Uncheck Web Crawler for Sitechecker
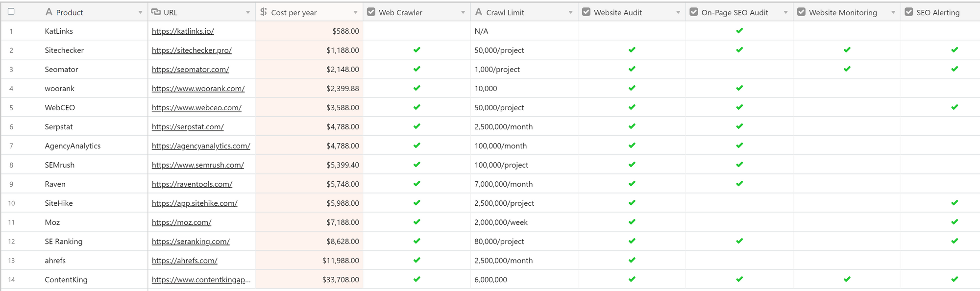 416,50
